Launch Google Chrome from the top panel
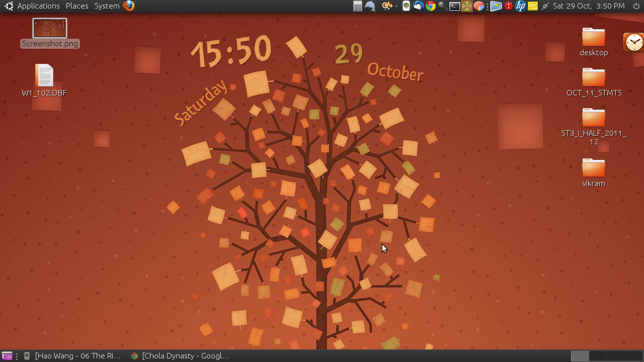Screen dimensions: 644x362 tap(431, 6)
